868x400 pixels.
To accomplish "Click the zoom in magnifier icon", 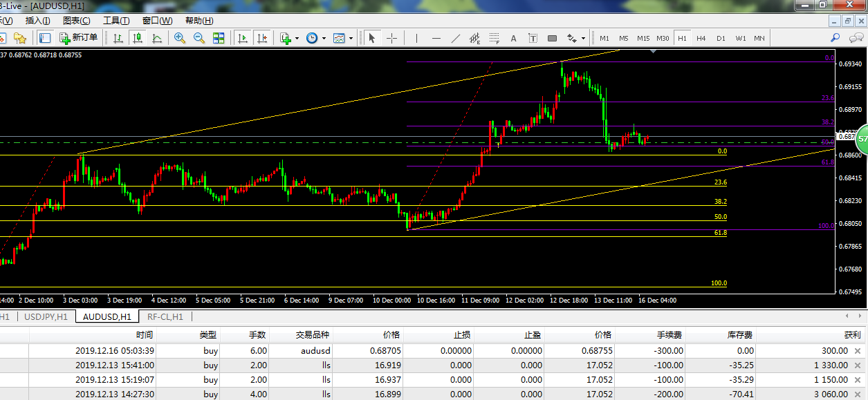I will (x=180, y=38).
